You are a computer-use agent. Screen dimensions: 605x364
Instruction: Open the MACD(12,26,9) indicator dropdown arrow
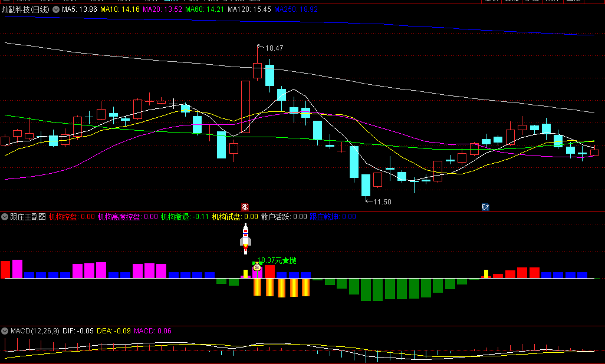[x=5, y=331]
